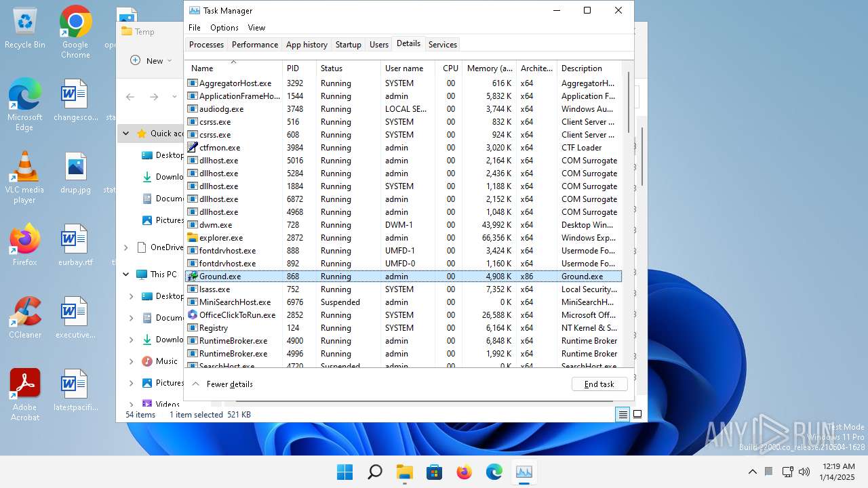Viewport: 868px width, 488px height.
Task: Click the End task button
Action: (599, 384)
